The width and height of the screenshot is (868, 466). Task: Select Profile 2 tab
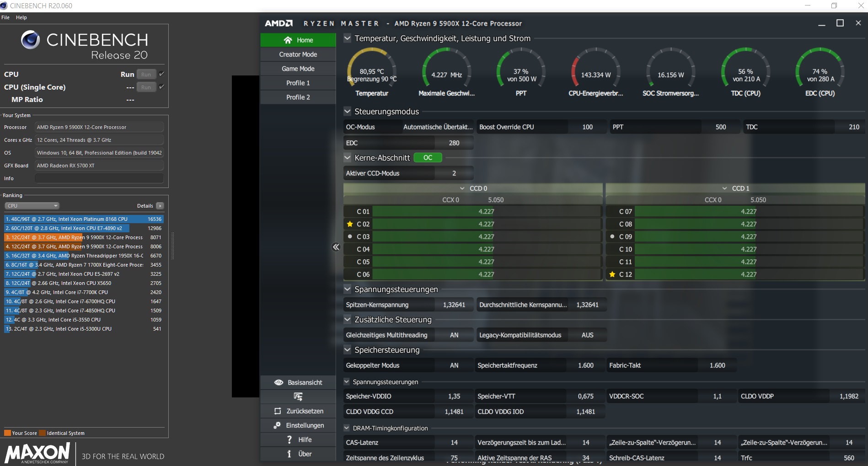tap(298, 97)
